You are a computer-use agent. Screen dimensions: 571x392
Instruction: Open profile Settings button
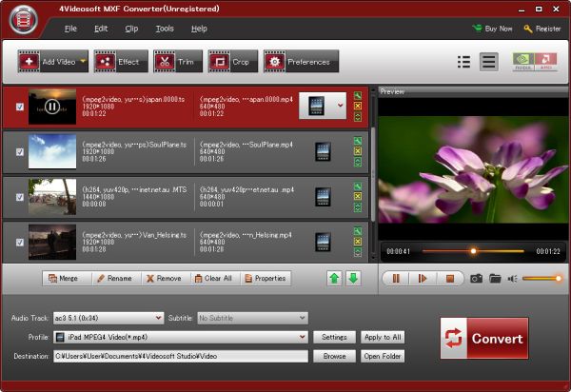point(334,337)
